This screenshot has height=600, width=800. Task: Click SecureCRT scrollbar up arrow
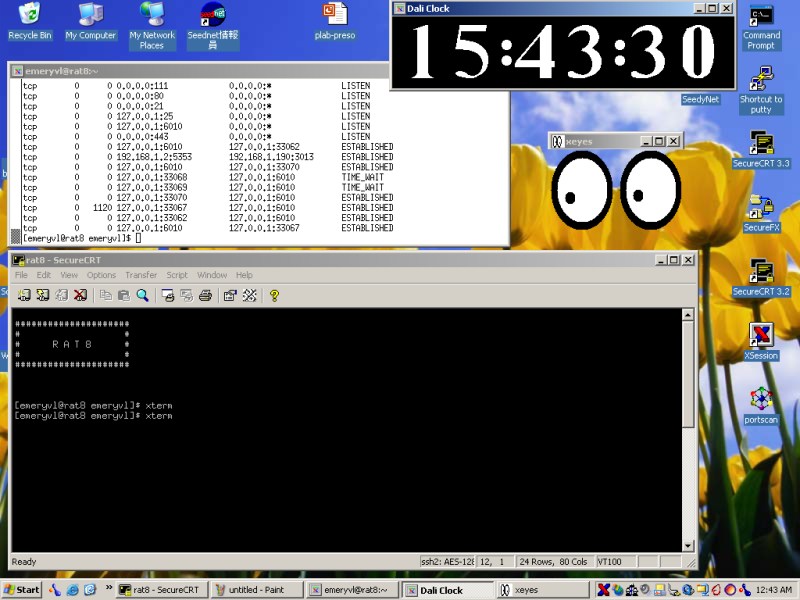pyautogui.click(x=689, y=315)
